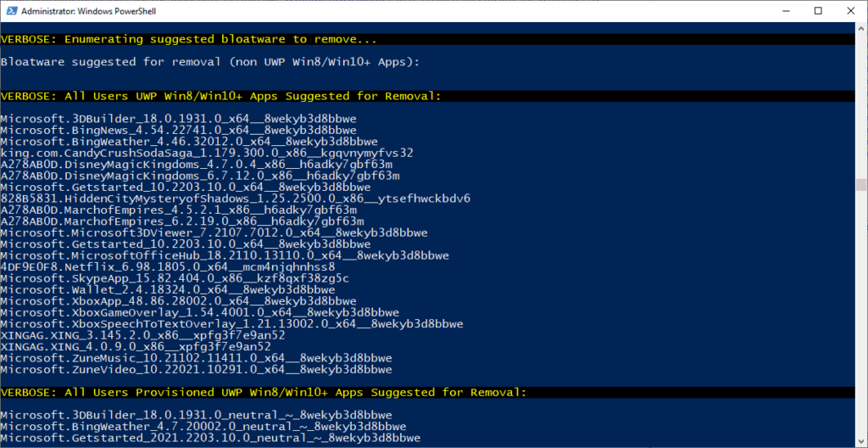Screen dimensions: 868x448
Task: Click the PowerShell icon in the title bar
Action: (x=12, y=10)
